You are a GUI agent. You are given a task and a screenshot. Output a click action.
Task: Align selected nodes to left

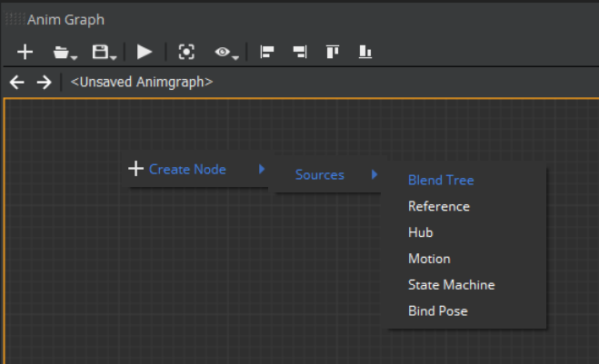[267, 53]
